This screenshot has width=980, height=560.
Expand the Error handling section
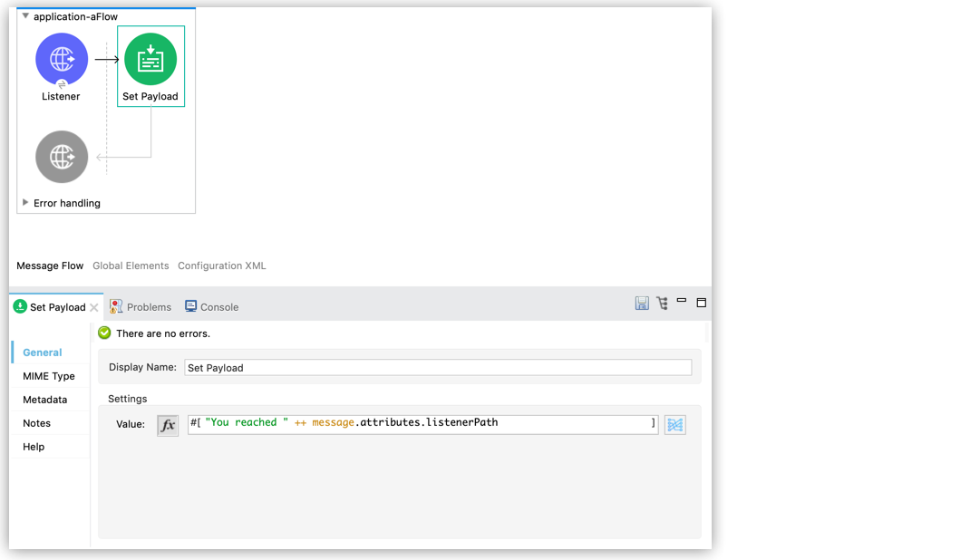pos(25,202)
